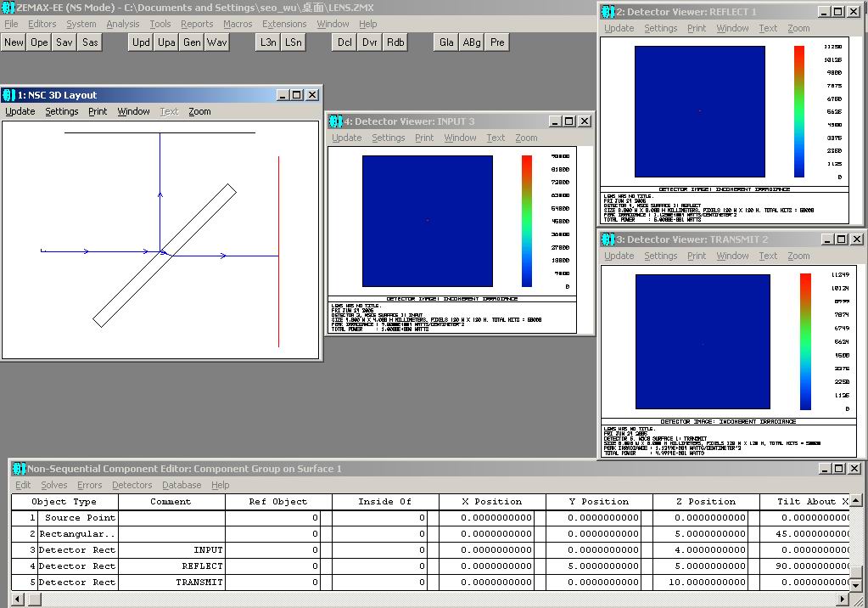Open General settings via Gen button
This screenshot has height=608, width=868.
(192, 42)
